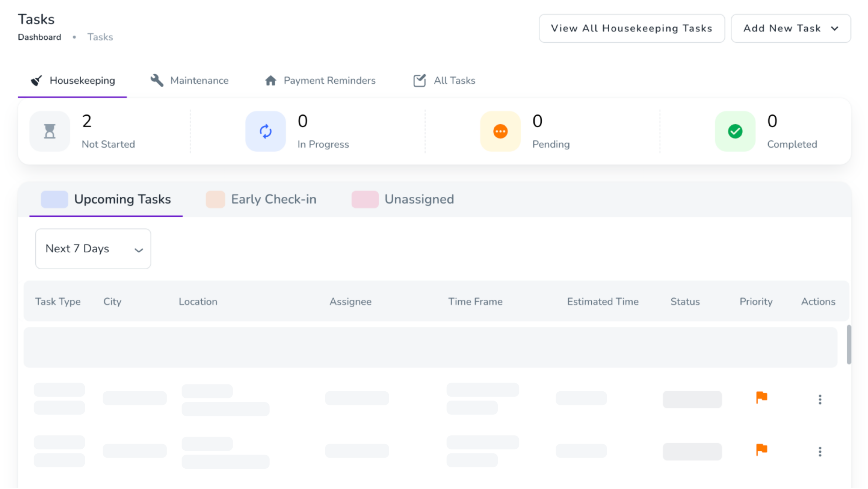Click the green Completed checkmark icon

coord(735,131)
